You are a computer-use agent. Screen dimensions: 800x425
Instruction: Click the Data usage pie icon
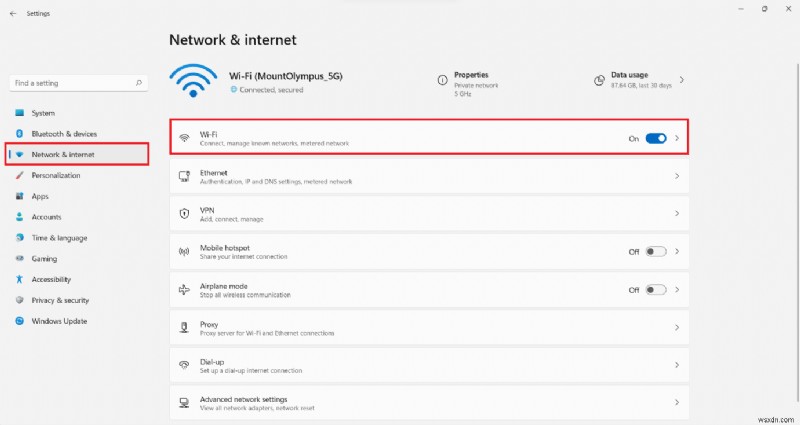(599, 81)
